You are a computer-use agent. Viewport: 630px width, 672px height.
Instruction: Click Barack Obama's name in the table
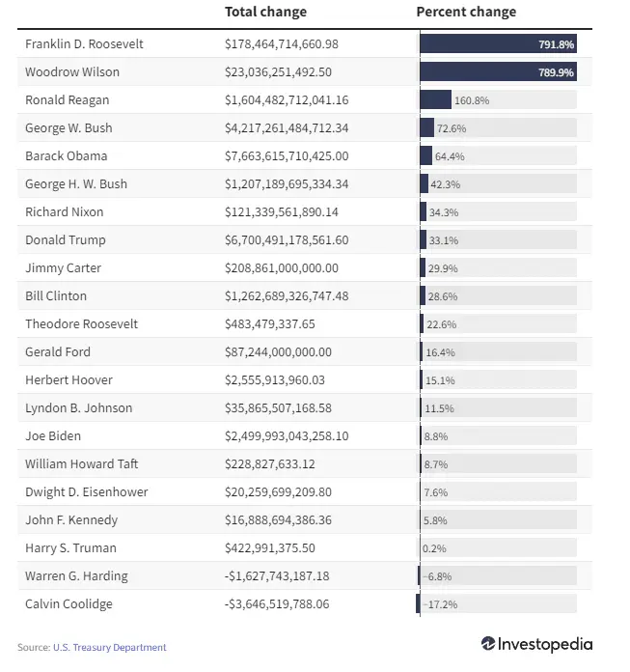tap(67, 156)
